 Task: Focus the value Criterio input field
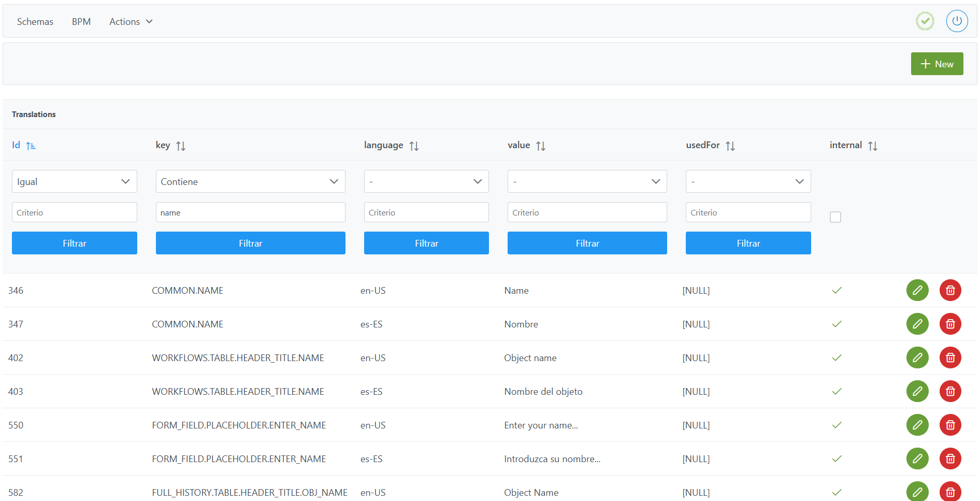tap(587, 212)
